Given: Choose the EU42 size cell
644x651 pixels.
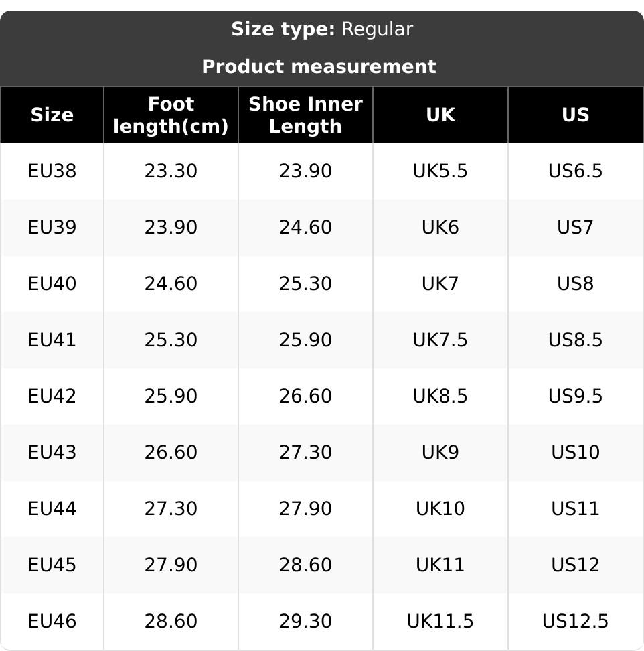Looking at the screenshot, I should click(x=52, y=396).
